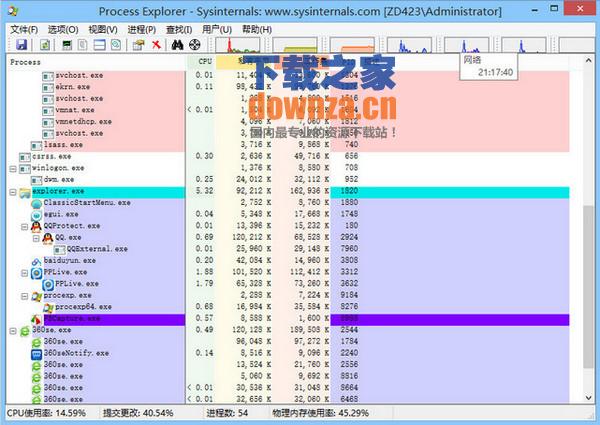The width and height of the screenshot is (600, 425).
Task: Click the 5.32 CPU value
Action: click(x=204, y=191)
